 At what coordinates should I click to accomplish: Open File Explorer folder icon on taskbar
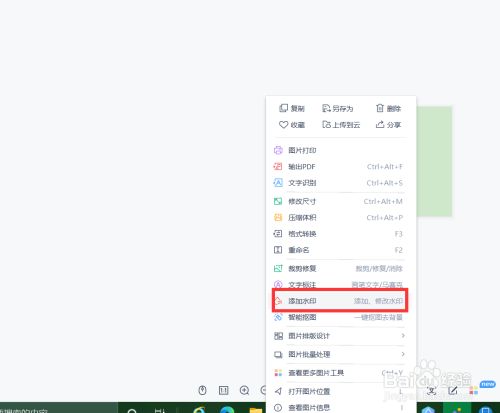pos(256,410)
